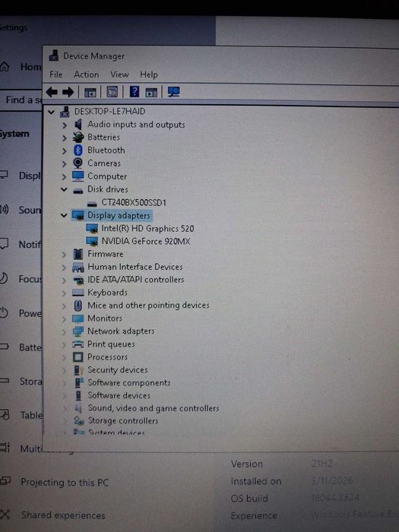Open the Action menu

tap(86, 74)
